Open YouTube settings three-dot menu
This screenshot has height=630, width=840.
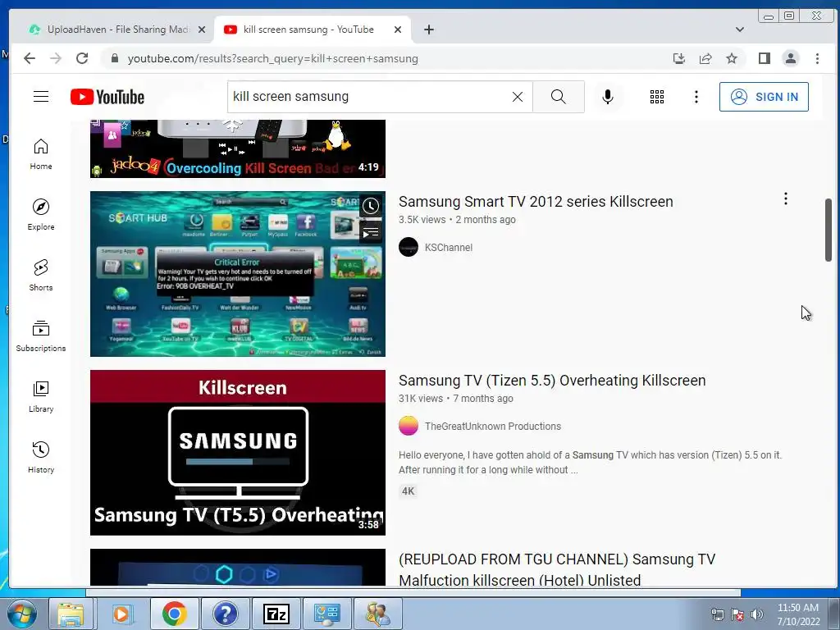[696, 97]
